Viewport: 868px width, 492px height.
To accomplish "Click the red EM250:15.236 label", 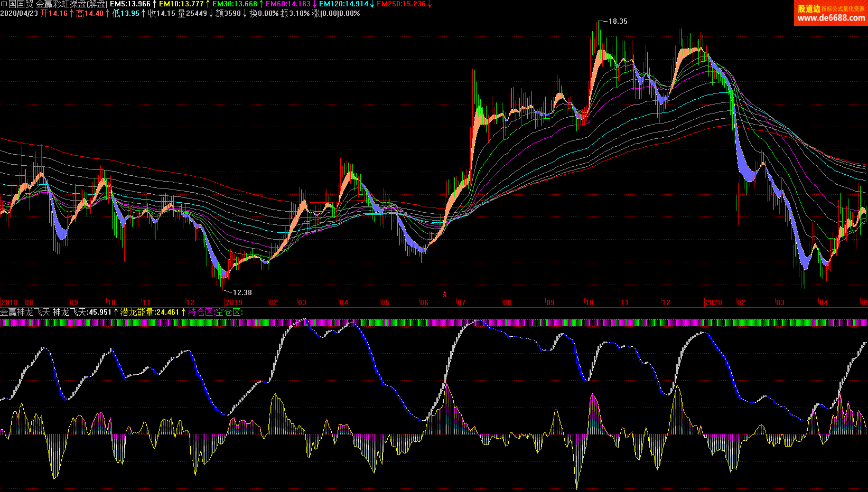I will [x=401, y=4].
